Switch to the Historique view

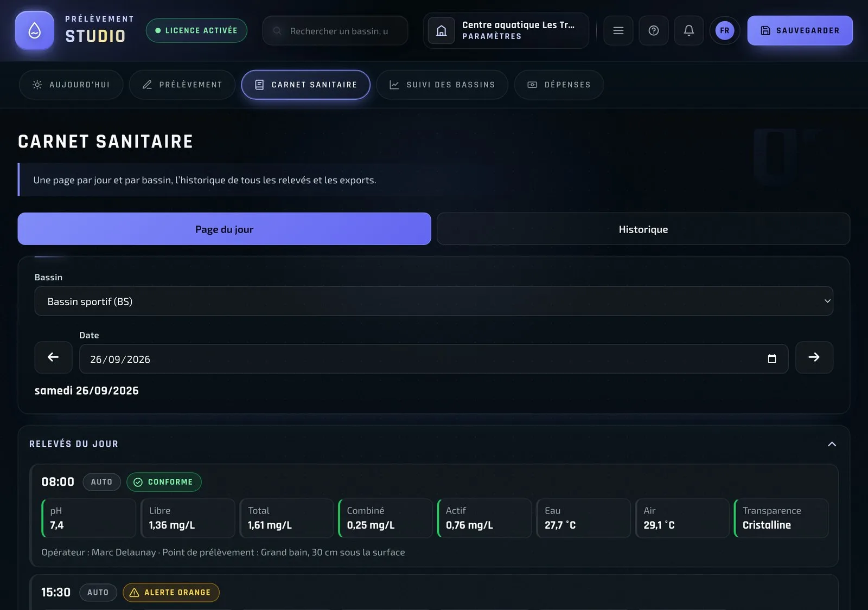pyautogui.click(x=643, y=229)
